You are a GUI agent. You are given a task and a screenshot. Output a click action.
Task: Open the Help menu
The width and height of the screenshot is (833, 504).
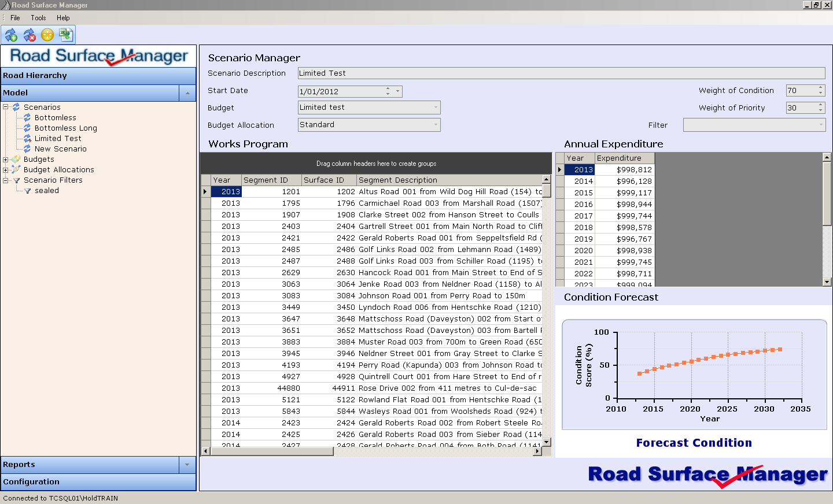tap(63, 18)
